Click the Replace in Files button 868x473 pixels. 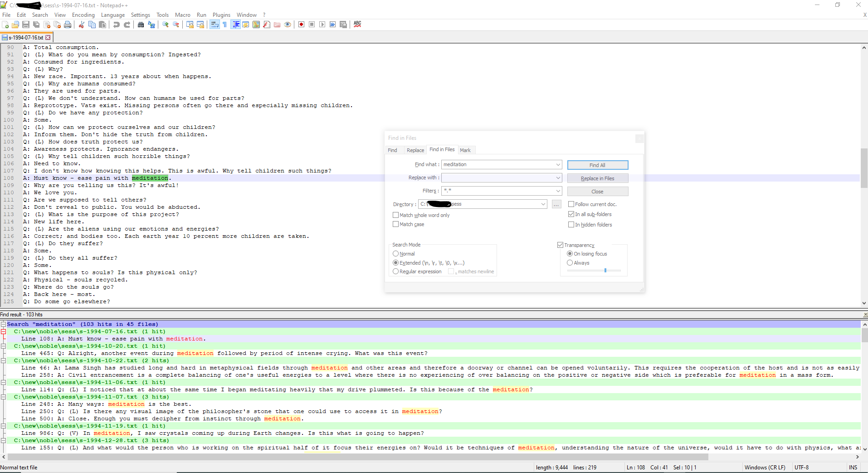click(597, 178)
